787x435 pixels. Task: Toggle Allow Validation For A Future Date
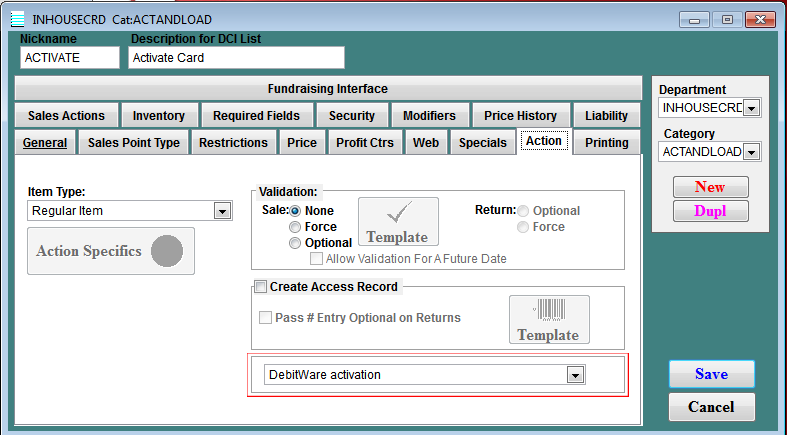[316, 259]
